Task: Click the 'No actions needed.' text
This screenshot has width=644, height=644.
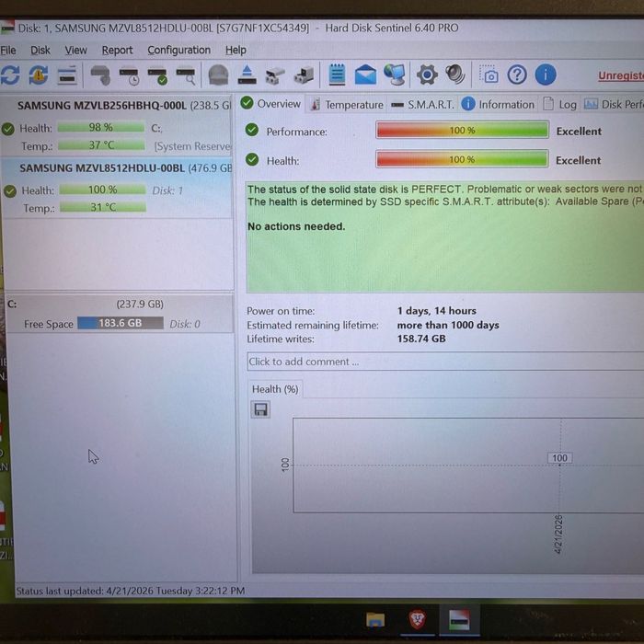Action: pyautogui.click(x=296, y=226)
